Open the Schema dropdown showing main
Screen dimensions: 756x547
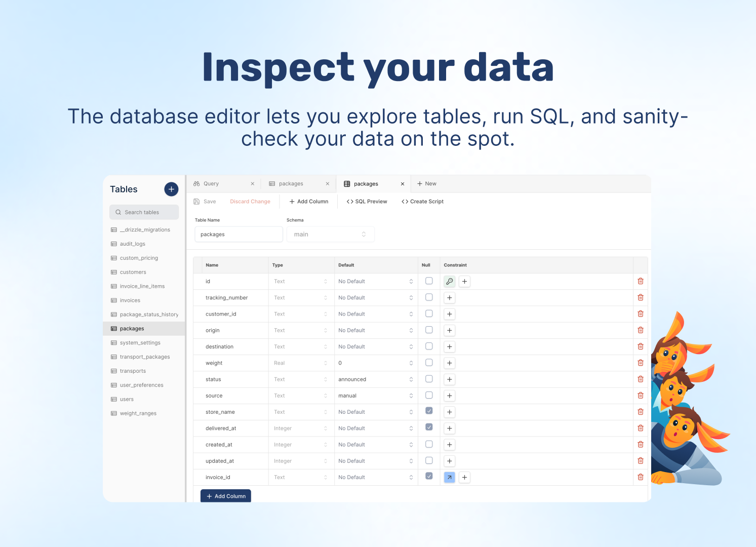point(330,235)
